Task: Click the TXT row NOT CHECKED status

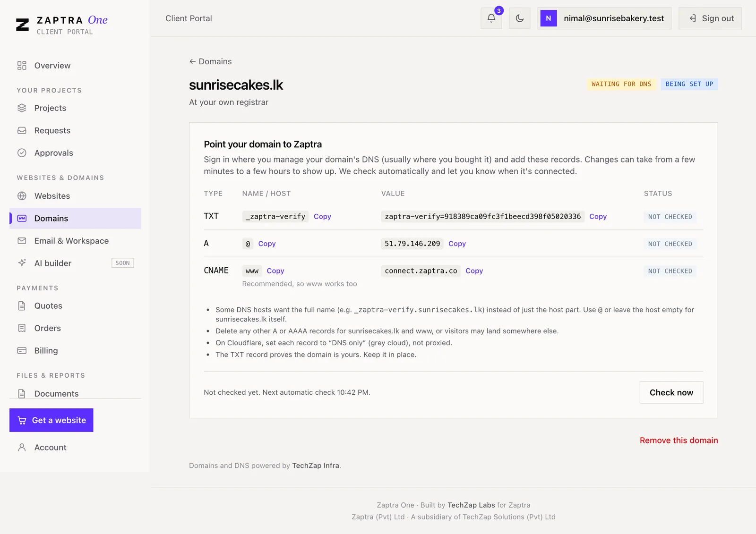Action: coord(670,217)
